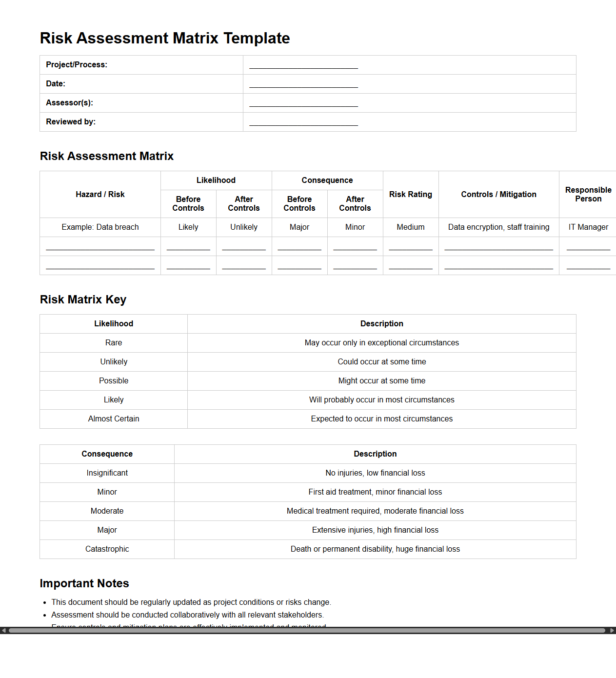Click the blank field beside Project/Process

[303, 65]
